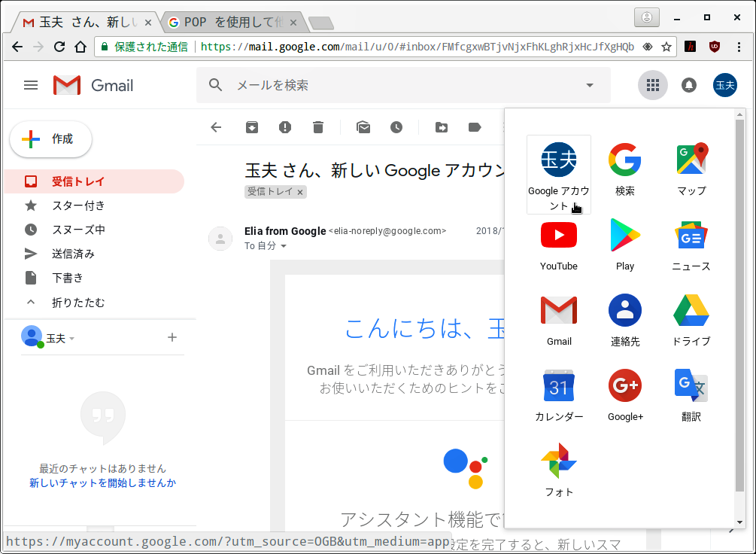Open Contacts (連絡先) app
This screenshot has height=554, width=756.
[x=625, y=321]
